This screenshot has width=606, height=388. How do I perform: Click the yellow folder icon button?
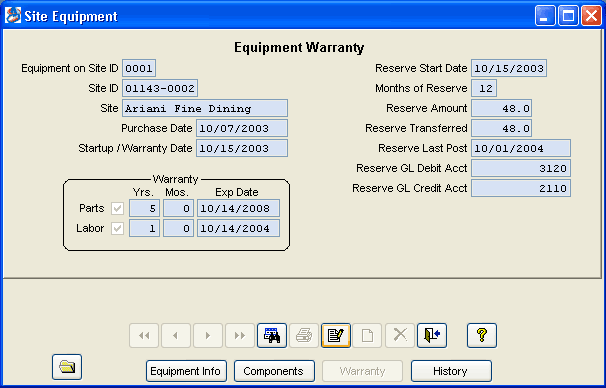point(67,367)
